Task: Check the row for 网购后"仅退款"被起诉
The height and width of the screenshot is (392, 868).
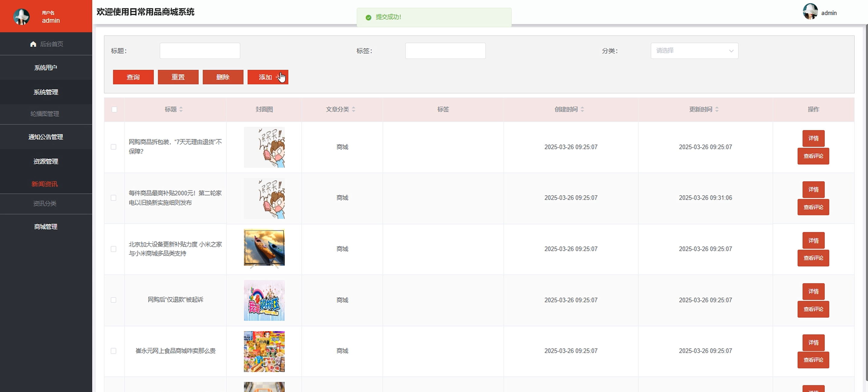Action: (x=113, y=300)
